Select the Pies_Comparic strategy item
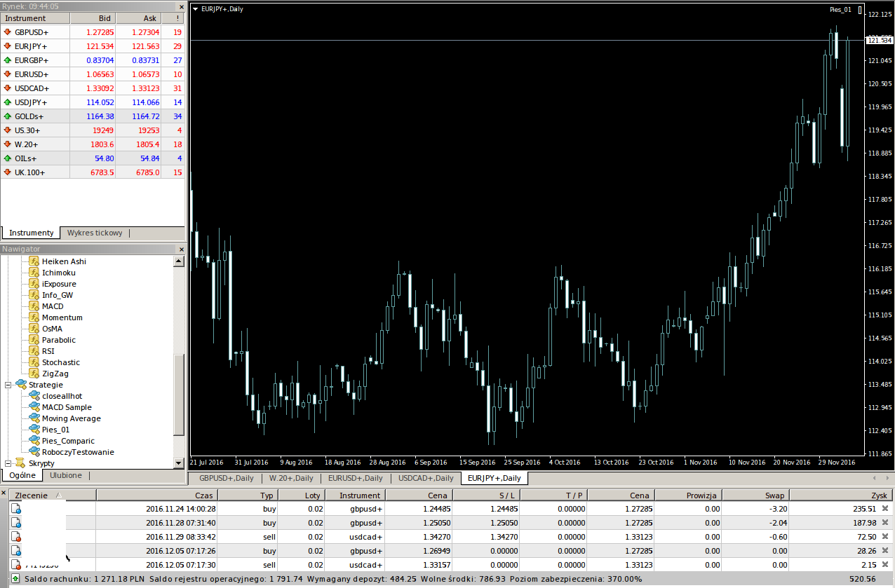 click(68, 441)
